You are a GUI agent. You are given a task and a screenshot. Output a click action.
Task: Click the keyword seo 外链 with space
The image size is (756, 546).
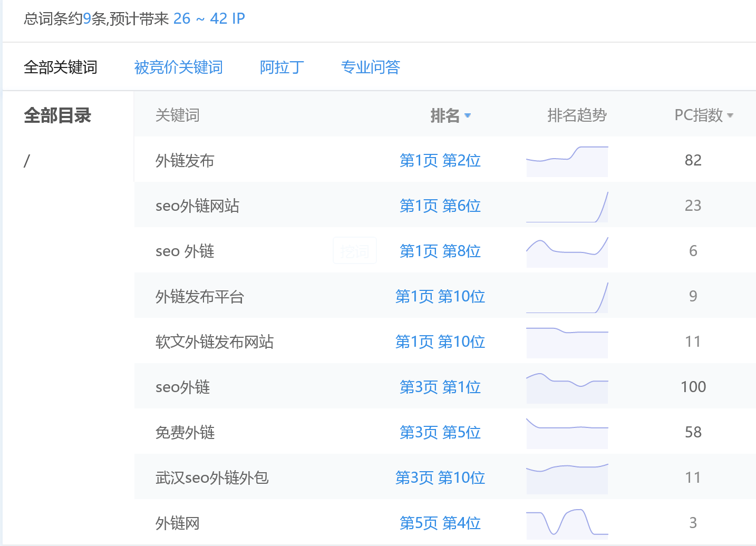click(x=185, y=251)
